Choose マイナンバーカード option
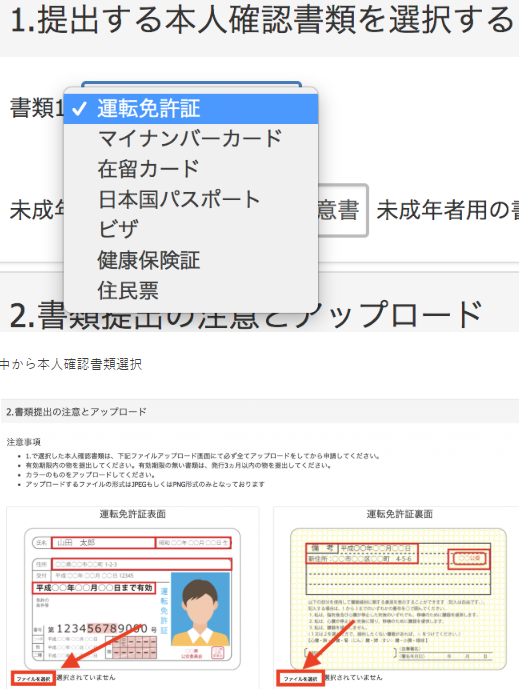The height and width of the screenshot is (696, 519). tap(191, 138)
